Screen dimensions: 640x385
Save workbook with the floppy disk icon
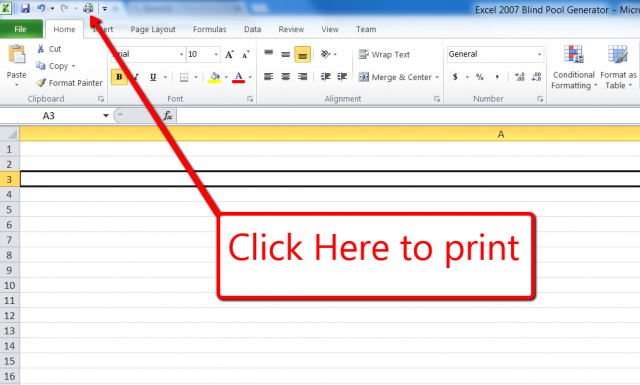[25, 8]
